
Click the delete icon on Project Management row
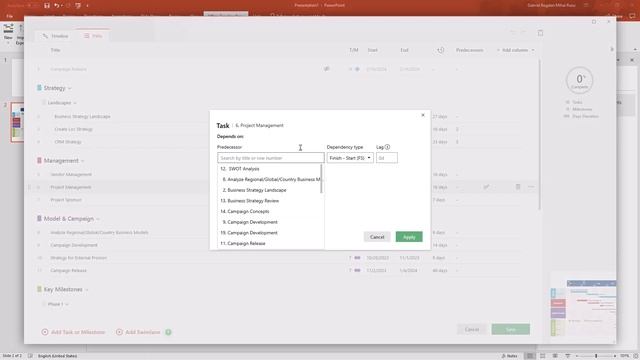[518, 187]
